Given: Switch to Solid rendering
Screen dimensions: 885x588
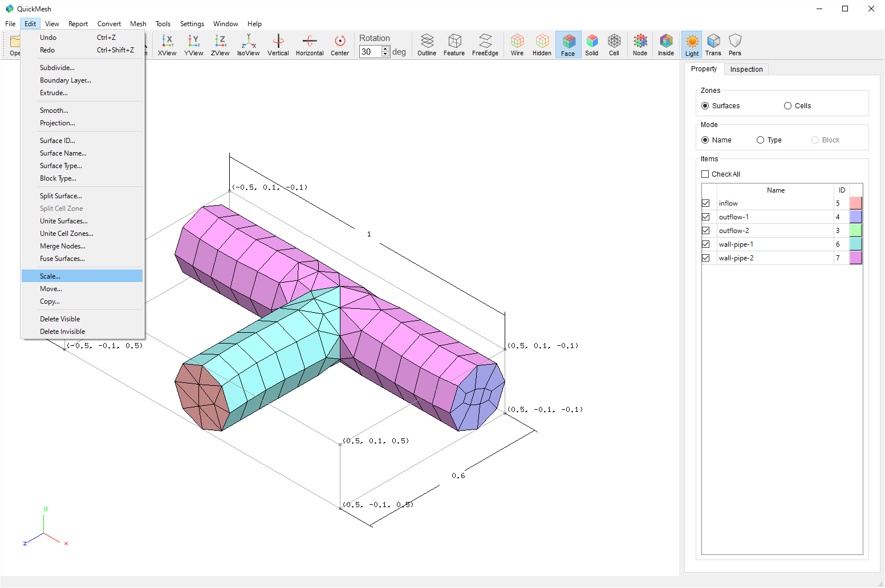Looking at the screenshot, I should tap(592, 45).
